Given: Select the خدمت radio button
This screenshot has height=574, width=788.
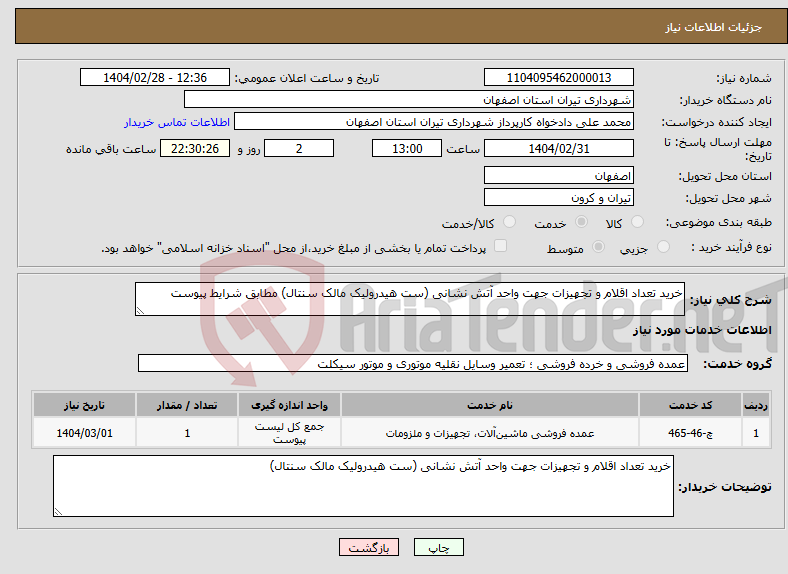Looking at the screenshot, I should pyautogui.click(x=581, y=222).
